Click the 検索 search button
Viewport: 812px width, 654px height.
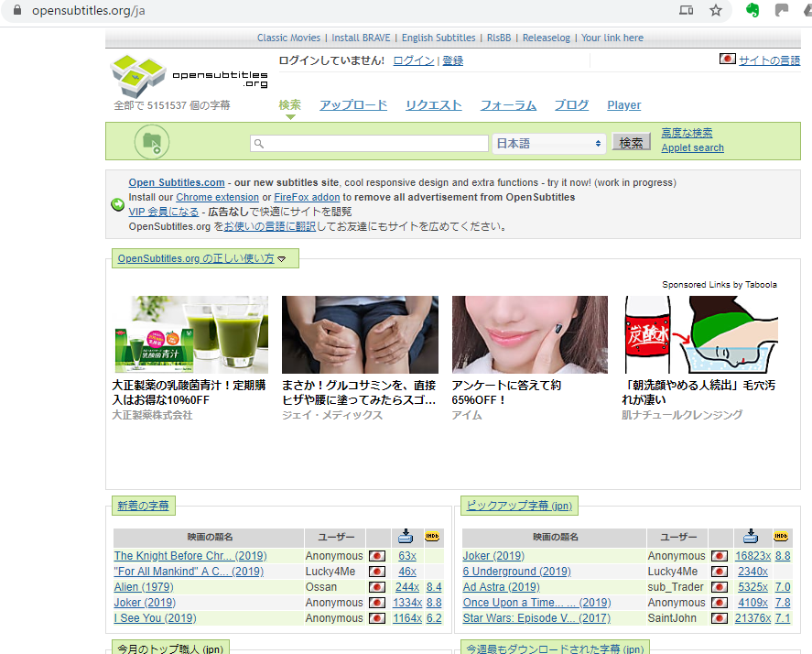point(632,143)
